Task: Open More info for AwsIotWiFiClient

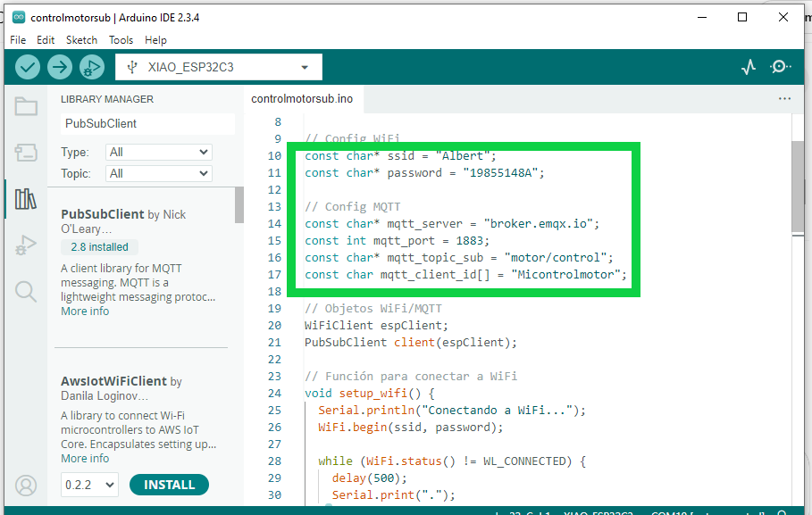Action: click(x=85, y=459)
